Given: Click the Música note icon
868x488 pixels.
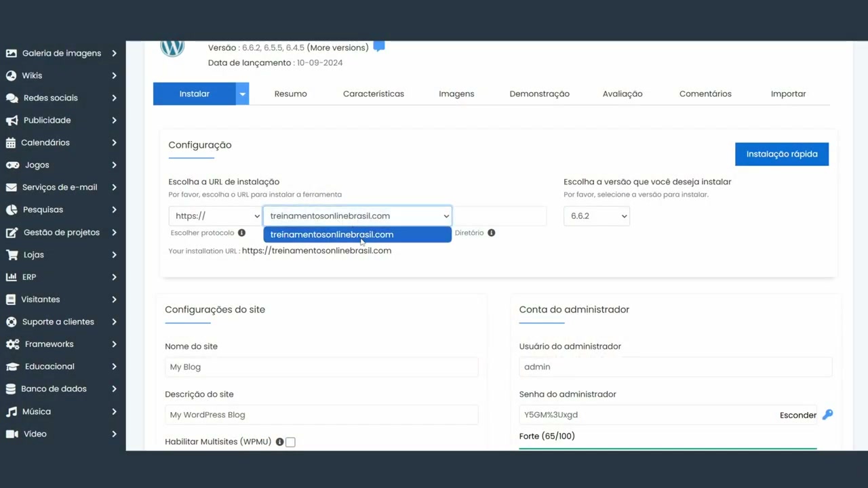Looking at the screenshot, I should click(11, 411).
